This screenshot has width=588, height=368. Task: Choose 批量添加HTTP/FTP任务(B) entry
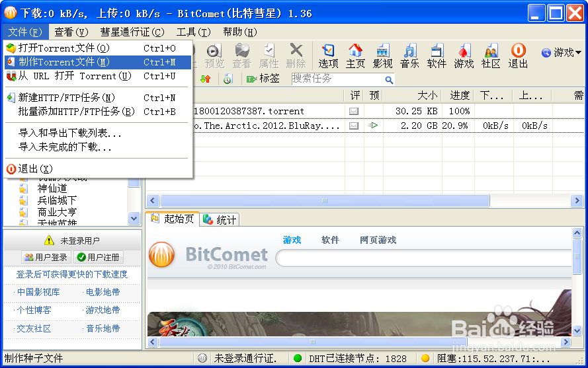pyautogui.click(x=98, y=112)
